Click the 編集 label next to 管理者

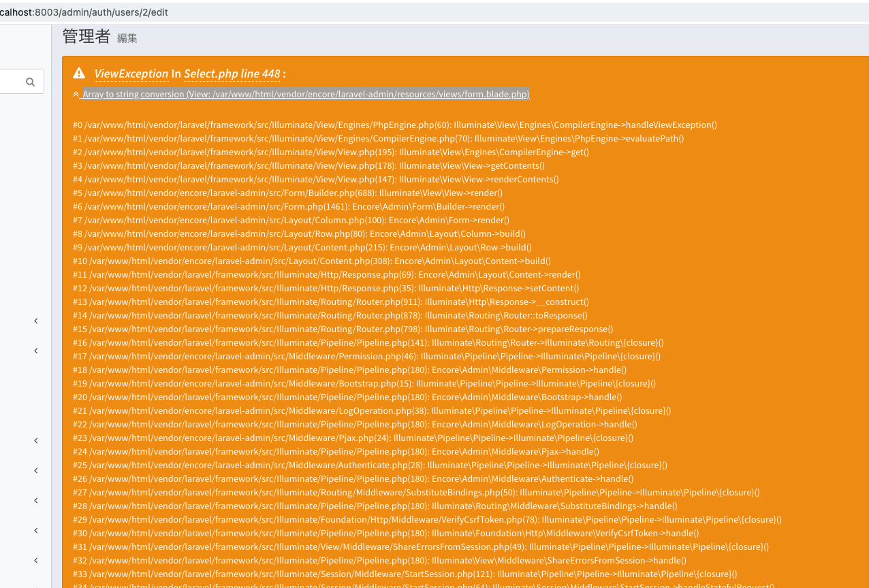(127, 39)
